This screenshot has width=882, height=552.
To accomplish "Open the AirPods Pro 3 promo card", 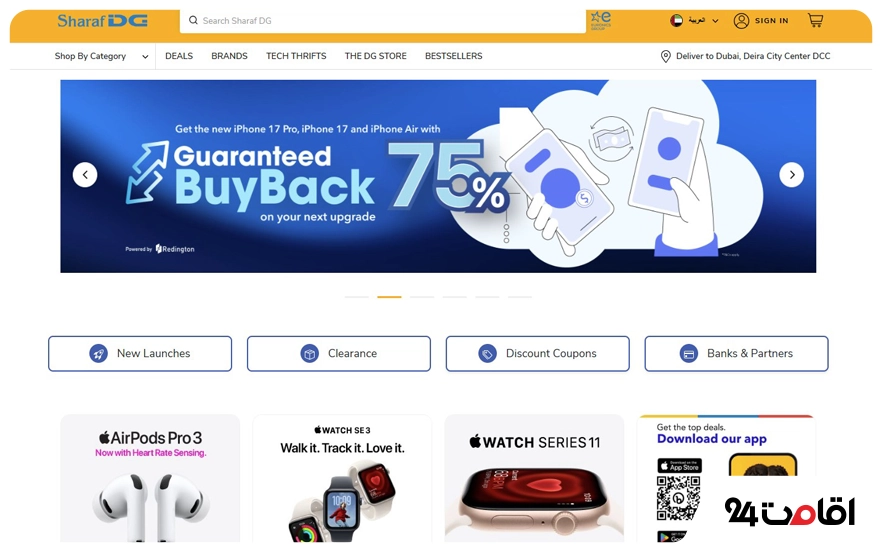I will click(150, 478).
